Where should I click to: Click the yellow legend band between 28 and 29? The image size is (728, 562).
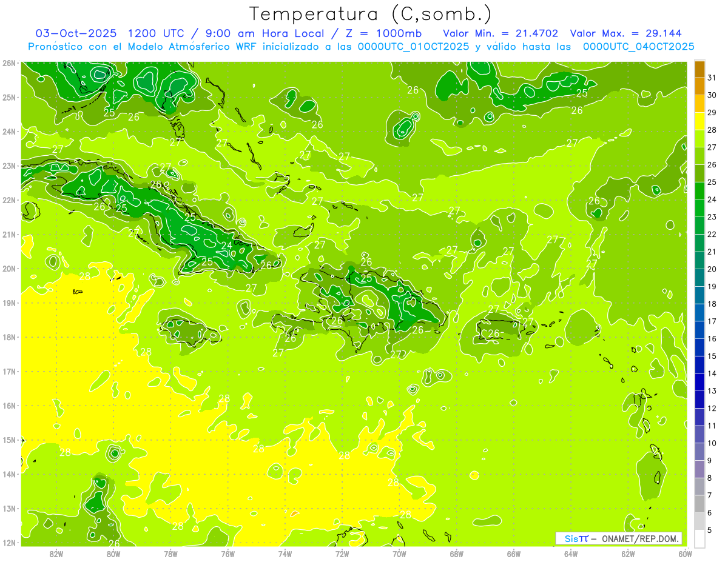tap(699, 121)
